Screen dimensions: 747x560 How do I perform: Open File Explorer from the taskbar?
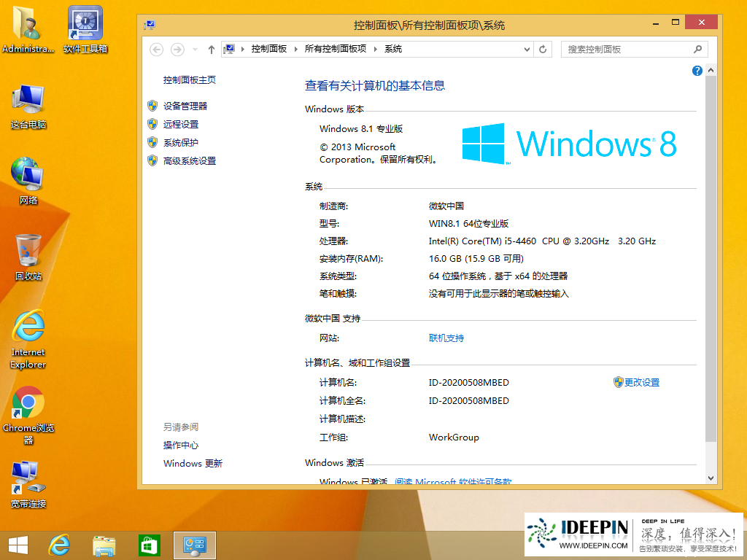click(x=104, y=545)
